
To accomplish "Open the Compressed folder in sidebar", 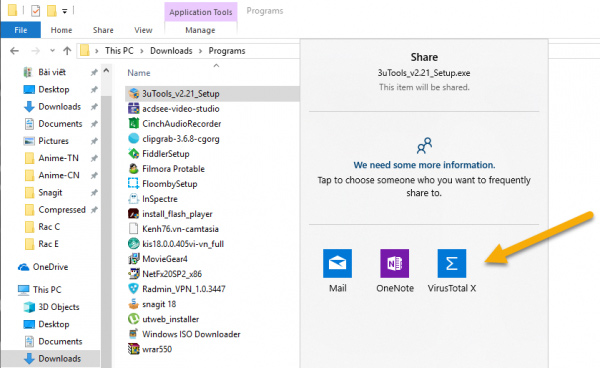I will click(x=62, y=210).
